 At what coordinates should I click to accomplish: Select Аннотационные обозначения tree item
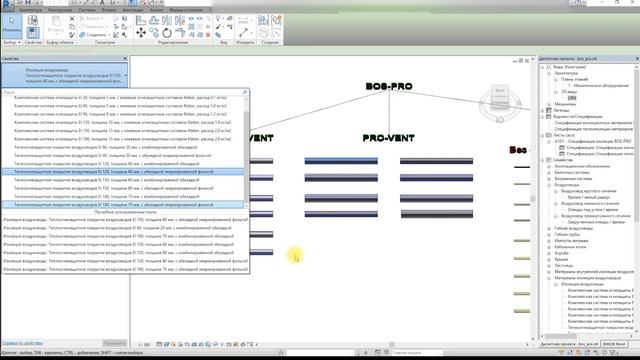pos(582,166)
